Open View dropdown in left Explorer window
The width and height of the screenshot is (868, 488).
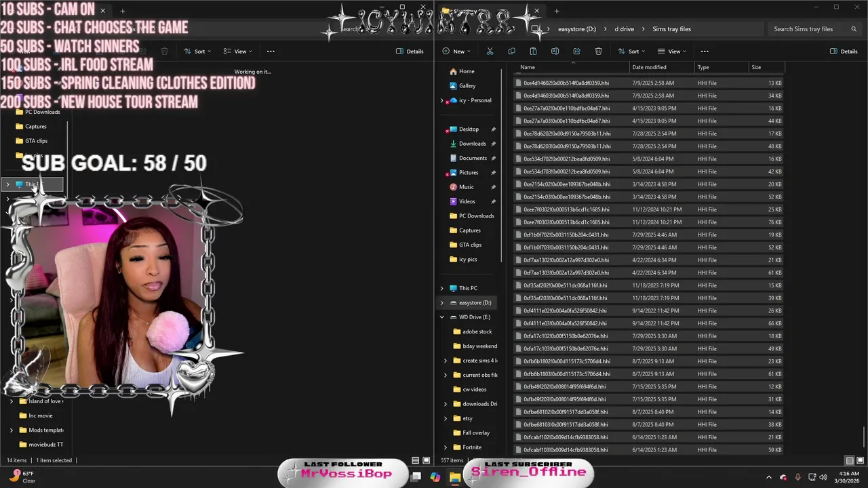pos(237,52)
